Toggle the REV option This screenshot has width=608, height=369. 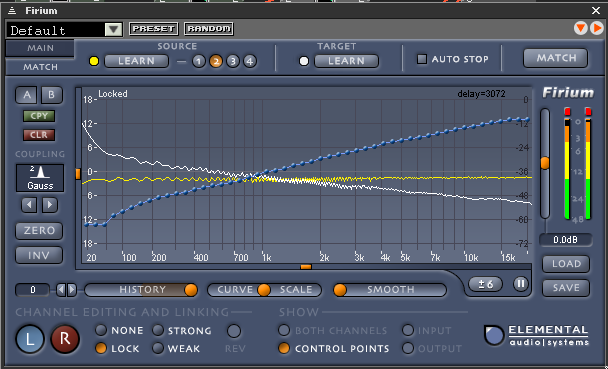(x=234, y=331)
